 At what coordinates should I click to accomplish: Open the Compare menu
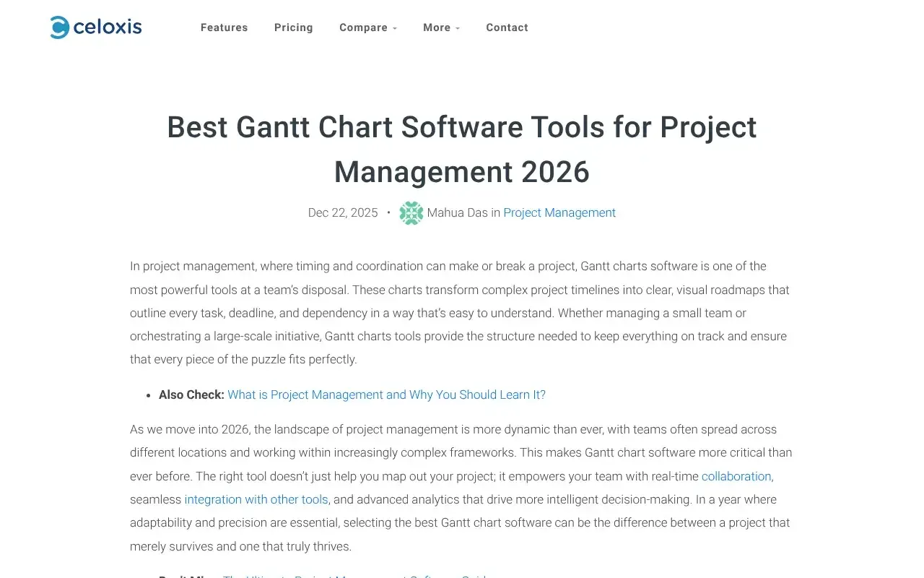coord(363,27)
